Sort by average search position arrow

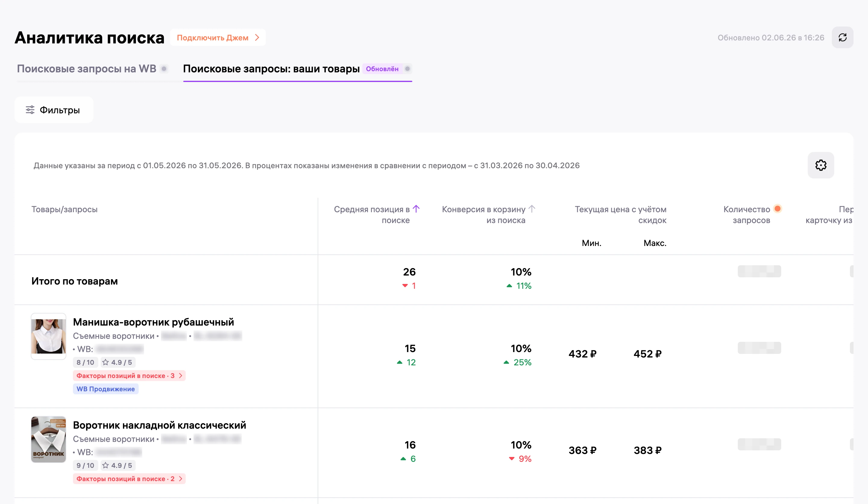416,209
